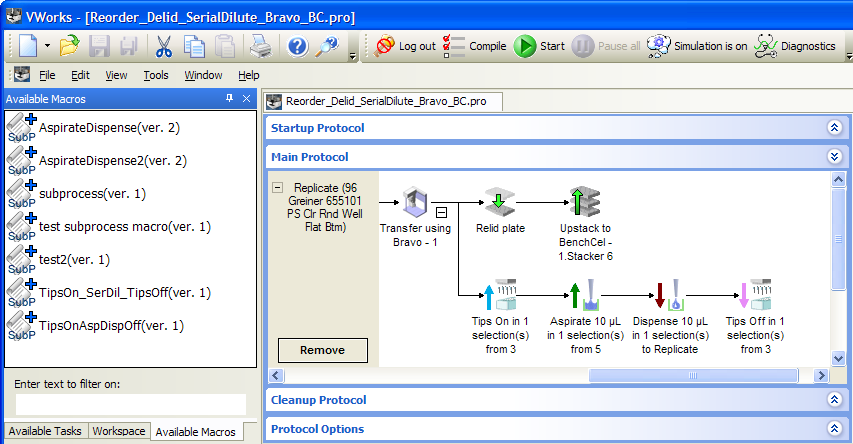Click the context help pointer icon
The width and height of the screenshot is (853, 444).
click(x=328, y=46)
